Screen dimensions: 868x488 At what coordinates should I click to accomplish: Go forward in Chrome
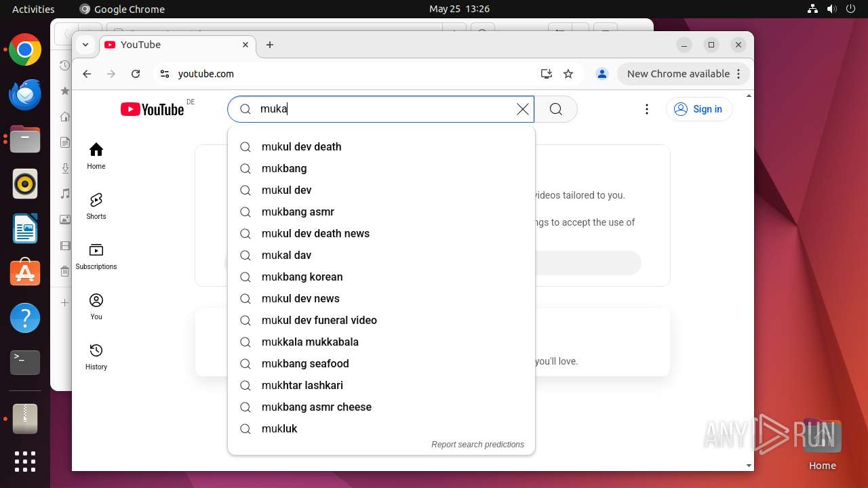pos(111,74)
